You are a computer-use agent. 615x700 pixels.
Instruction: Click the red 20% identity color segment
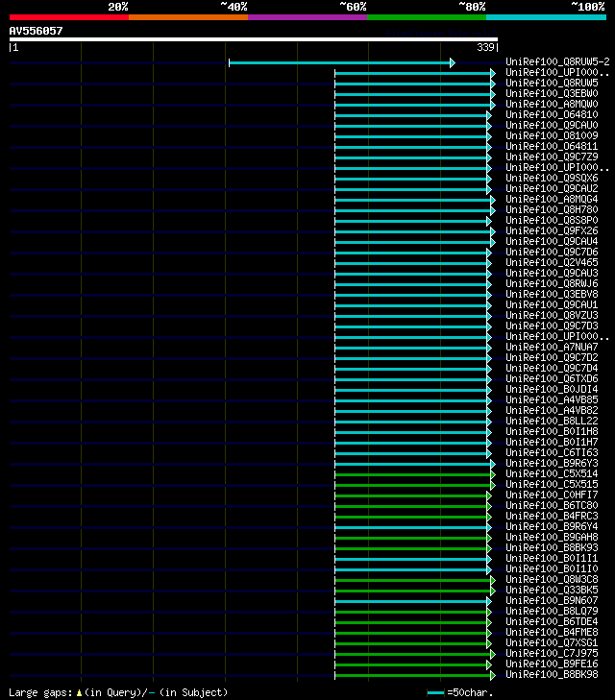[69, 17]
